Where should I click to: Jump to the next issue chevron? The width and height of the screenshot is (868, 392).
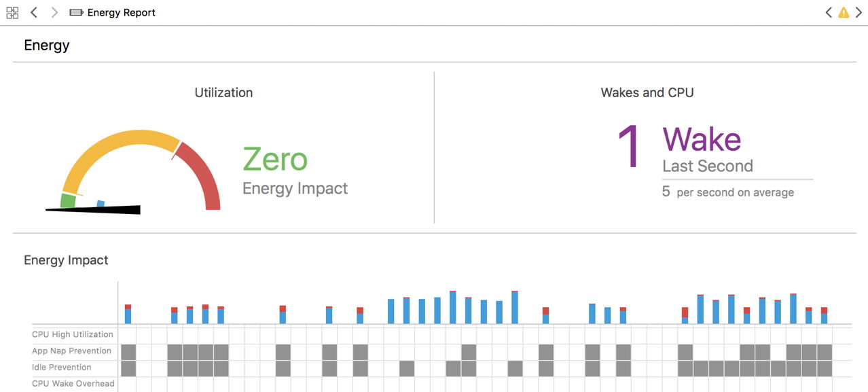point(859,12)
